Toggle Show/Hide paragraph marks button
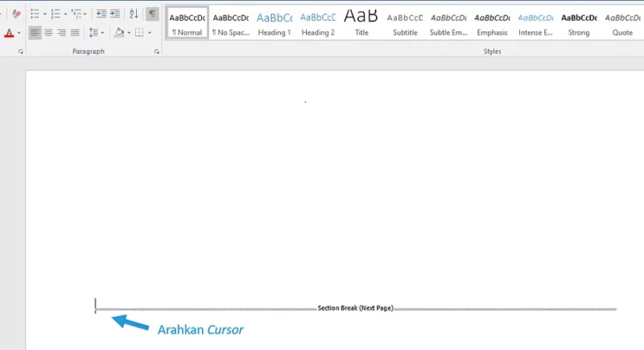The width and height of the screenshot is (644, 350). [x=152, y=14]
